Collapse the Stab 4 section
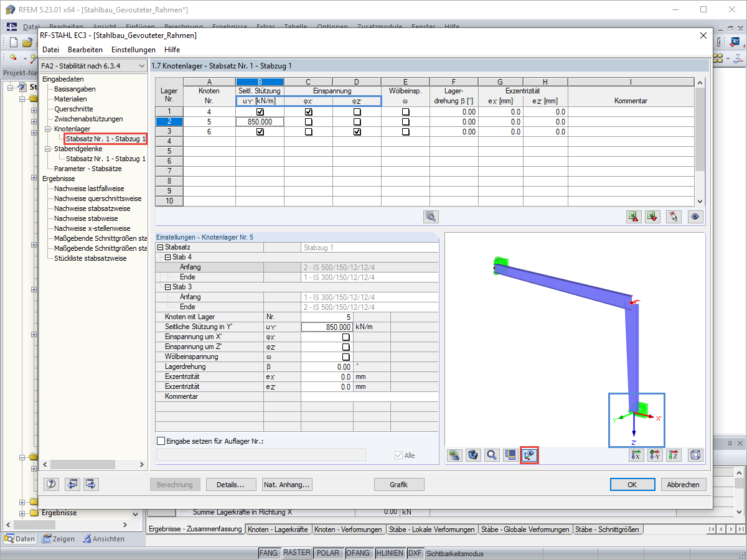The image size is (747, 560). pyautogui.click(x=167, y=256)
